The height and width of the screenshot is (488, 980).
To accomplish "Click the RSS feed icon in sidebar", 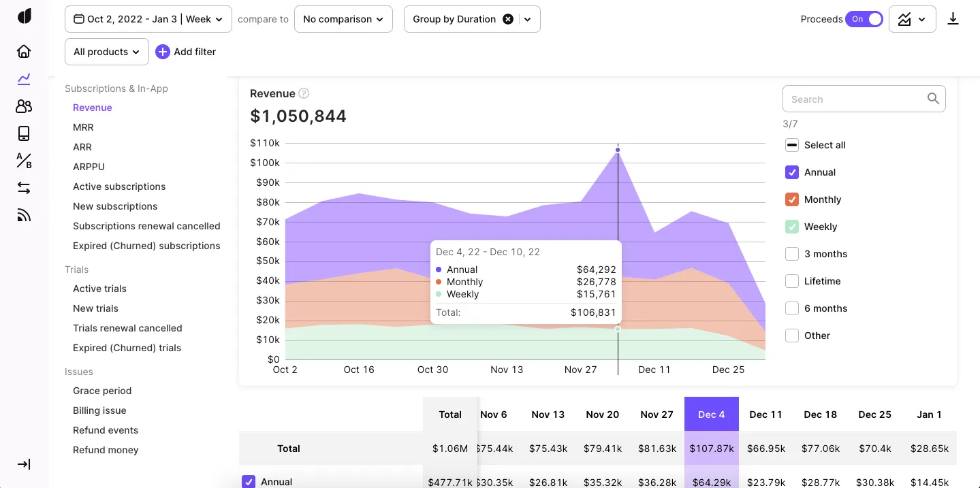I will tap(24, 216).
